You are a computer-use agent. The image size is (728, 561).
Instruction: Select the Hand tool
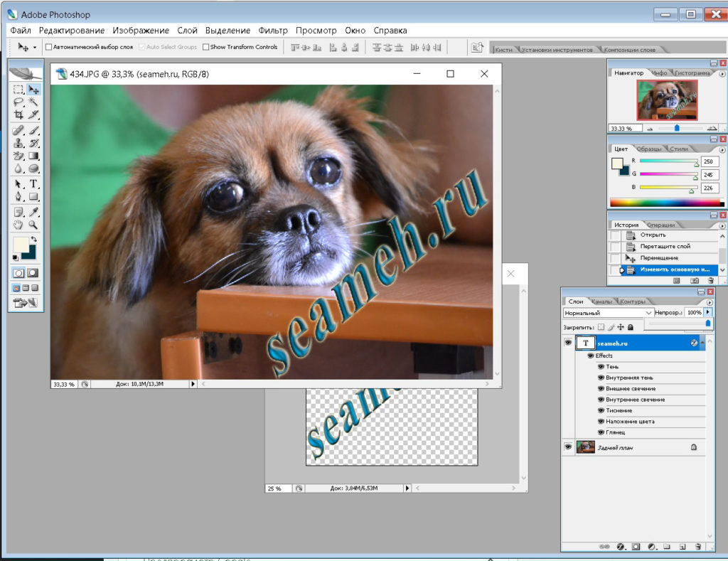(x=18, y=225)
